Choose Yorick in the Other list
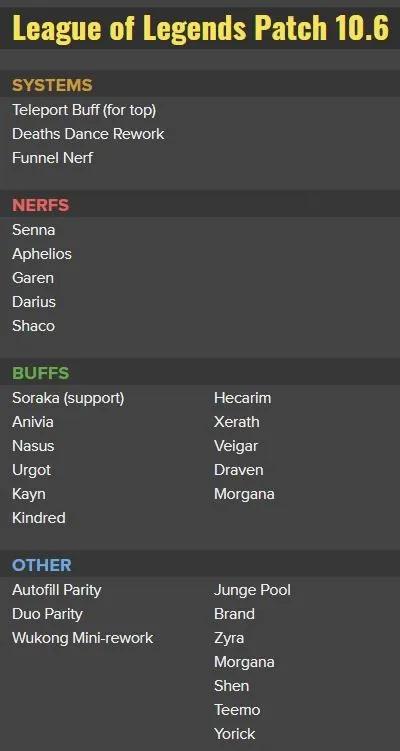The width and height of the screenshot is (400, 751). (235, 734)
